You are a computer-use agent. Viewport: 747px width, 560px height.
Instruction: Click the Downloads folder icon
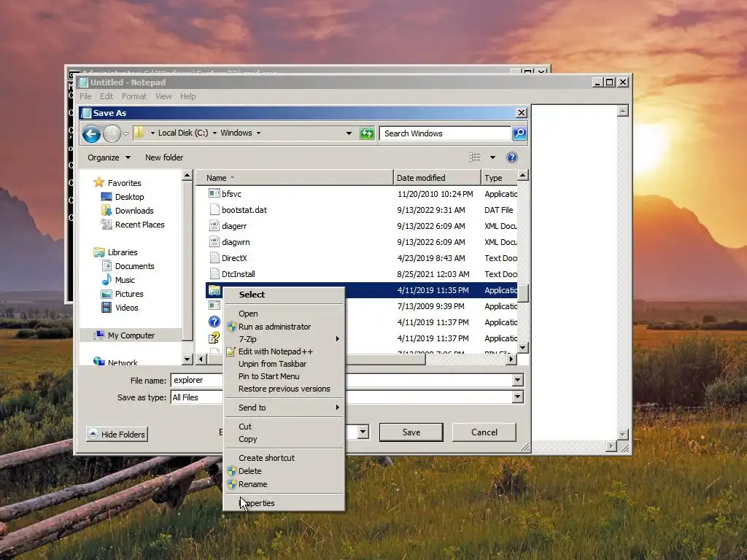pos(107,210)
